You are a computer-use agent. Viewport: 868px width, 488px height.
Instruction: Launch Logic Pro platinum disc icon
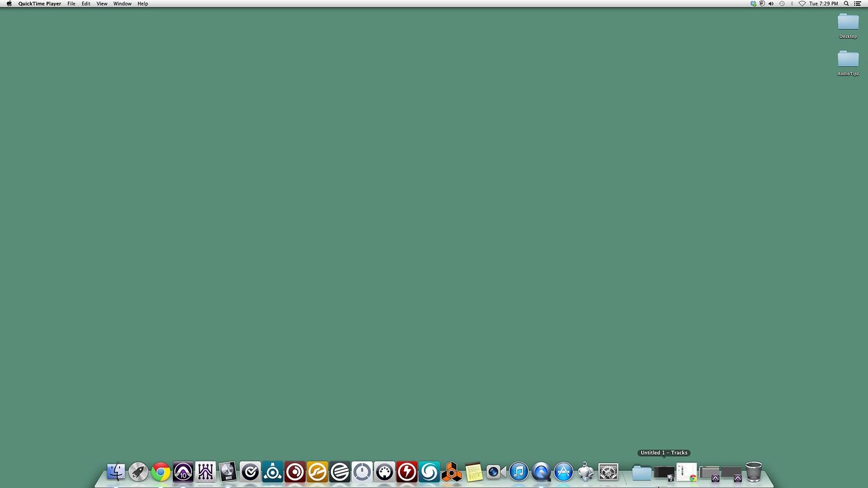pos(228,471)
